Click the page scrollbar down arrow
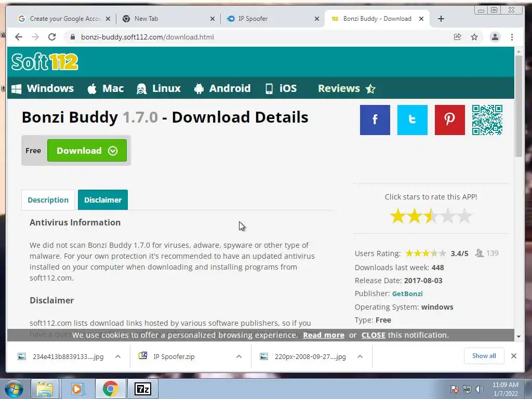This screenshot has width=532, height=399. [x=518, y=337]
